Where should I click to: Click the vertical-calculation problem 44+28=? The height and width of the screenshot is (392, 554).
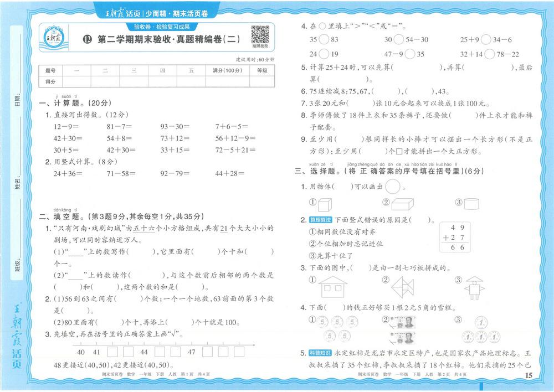click(x=230, y=173)
